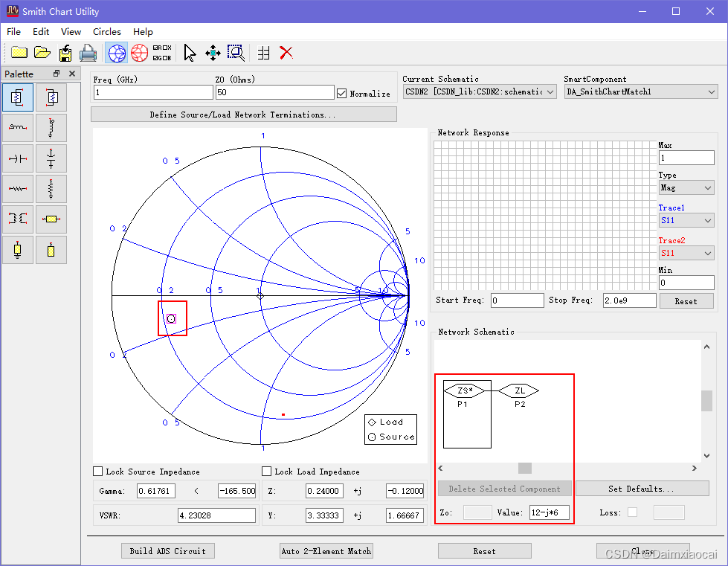Select the ZL block in Network Schematic

(x=520, y=390)
